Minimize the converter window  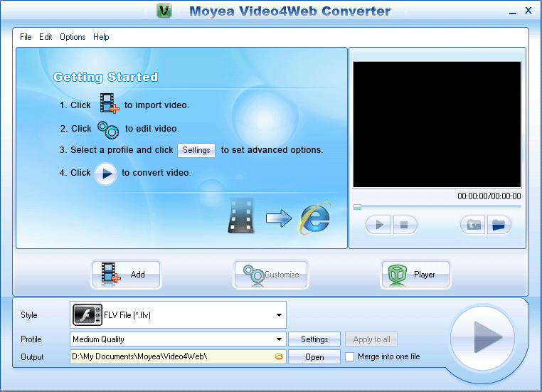coord(513,12)
